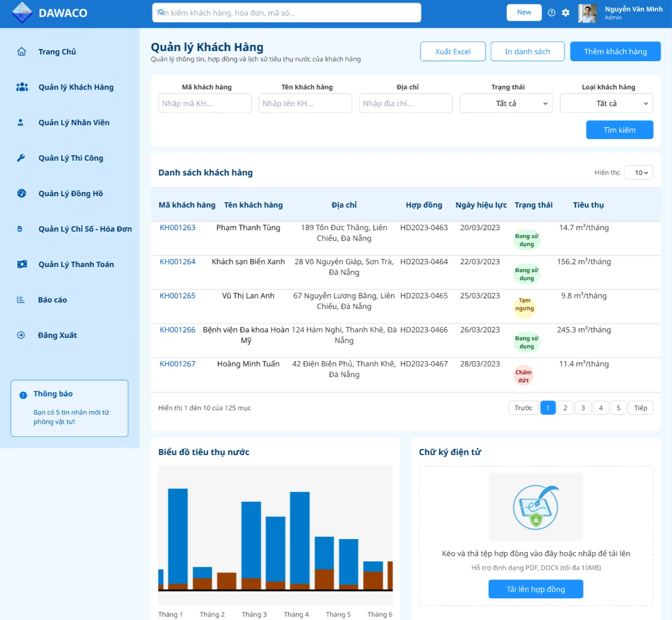Click the Quản Lý Thi Công wrench icon
The width and height of the screenshot is (672, 620).
tap(21, 158)
